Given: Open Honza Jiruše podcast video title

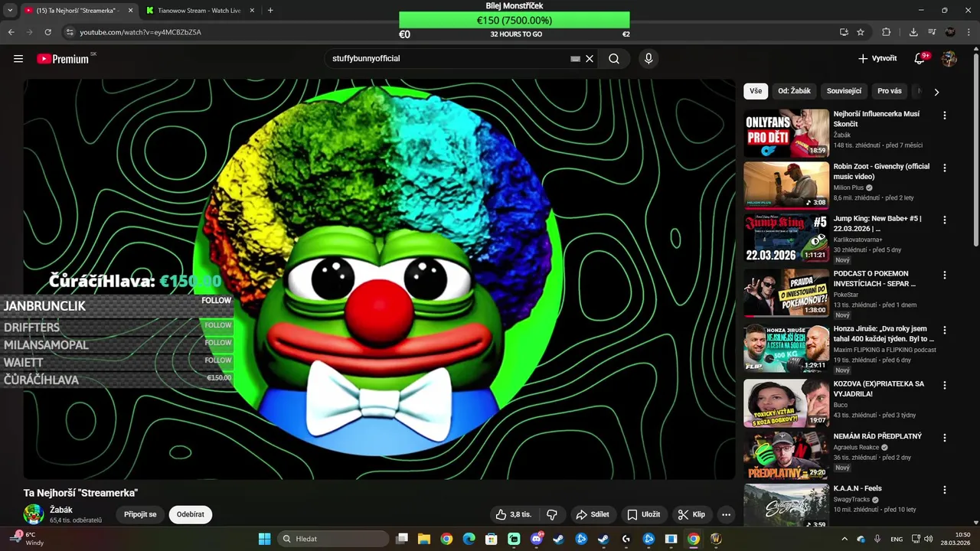Looking at the screenshot, I should click(x=884, y=334).
